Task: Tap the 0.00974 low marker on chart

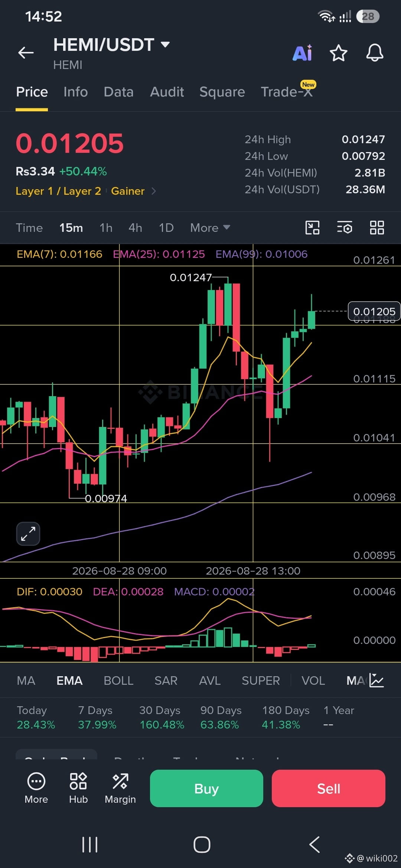Action: 106,498
